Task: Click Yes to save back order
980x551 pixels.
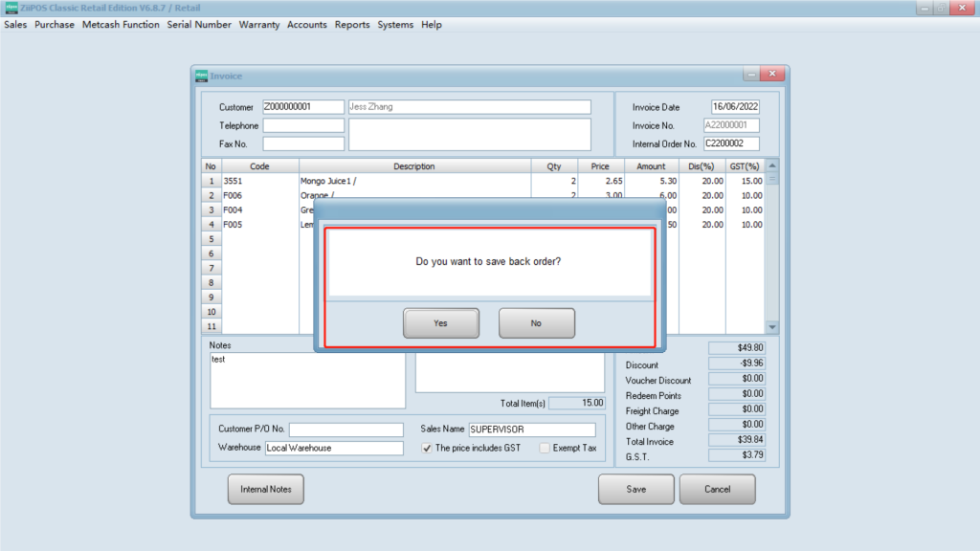Action: (x=440, y=323)
